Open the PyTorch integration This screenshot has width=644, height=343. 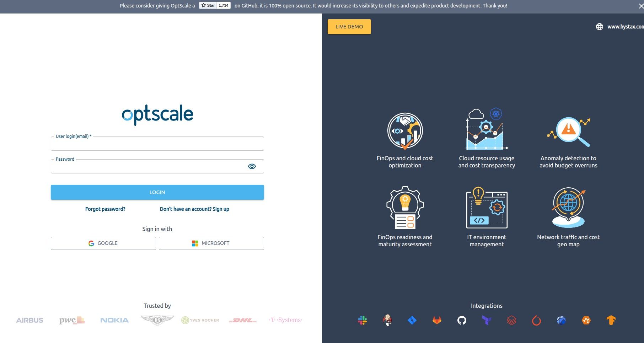(x=536, y=320)
